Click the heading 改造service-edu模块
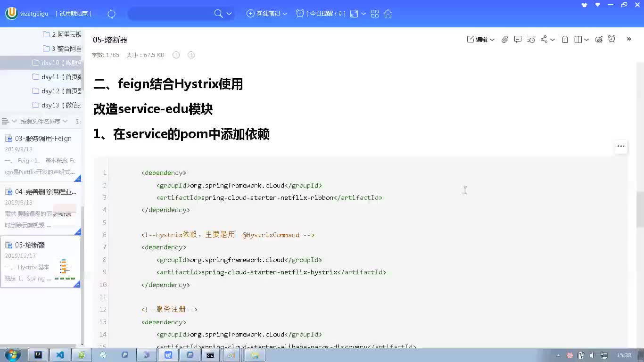The image size is (644, 362). 153,109
